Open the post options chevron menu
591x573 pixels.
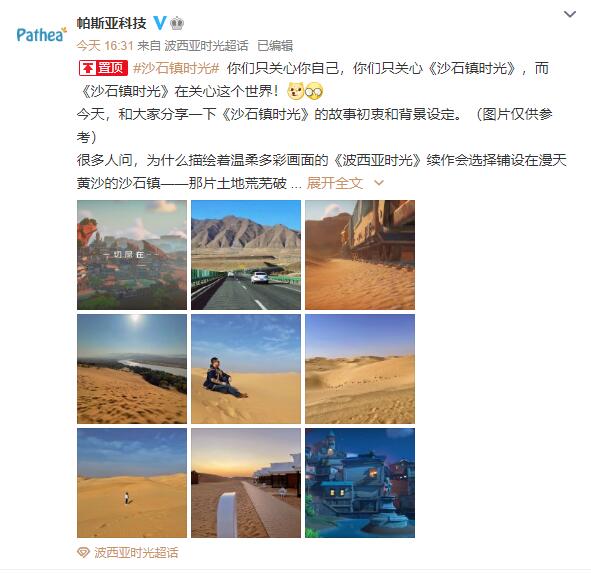coord(569,14)
